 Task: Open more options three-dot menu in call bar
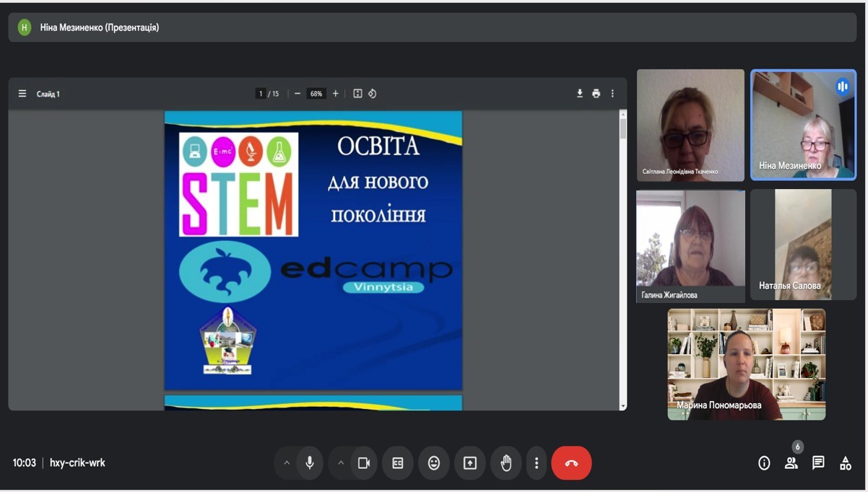pos(537,463)
